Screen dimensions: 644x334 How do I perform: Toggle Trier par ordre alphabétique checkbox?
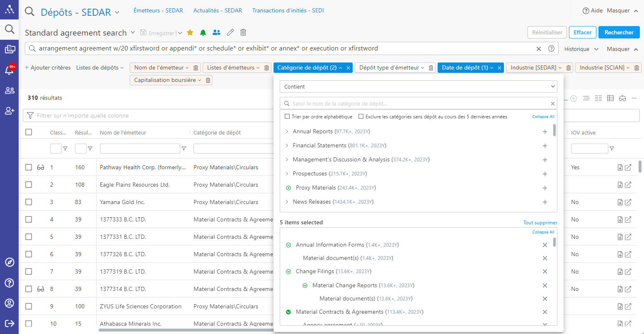coord(287,117)
